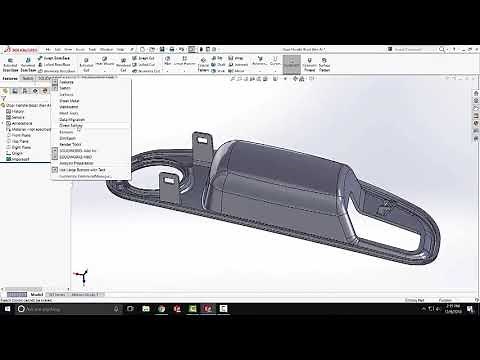Viewport: 480px width, 360px height.
Task: Click the Linear Pattern tool
Action: [184, 61]
